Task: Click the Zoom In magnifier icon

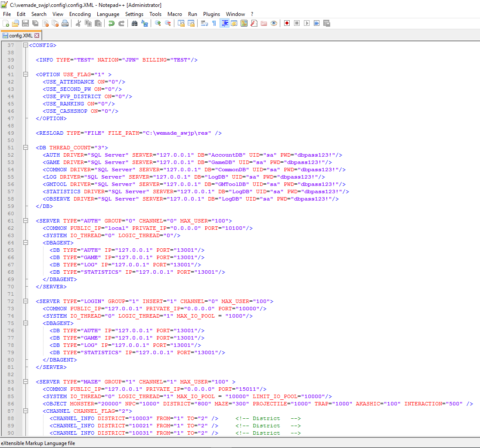Action: pyautogui.click(x=158, y=23)
